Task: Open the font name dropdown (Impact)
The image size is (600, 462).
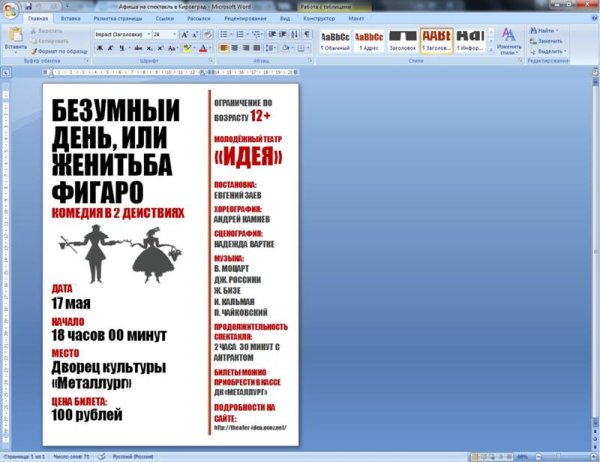Action: 149,34
